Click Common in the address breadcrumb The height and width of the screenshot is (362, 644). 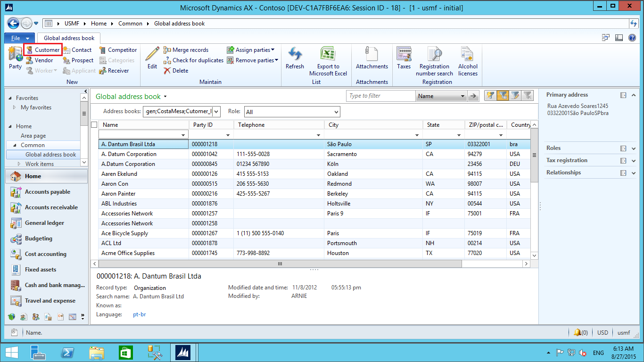pyautogui.click(x=130, y=23)
